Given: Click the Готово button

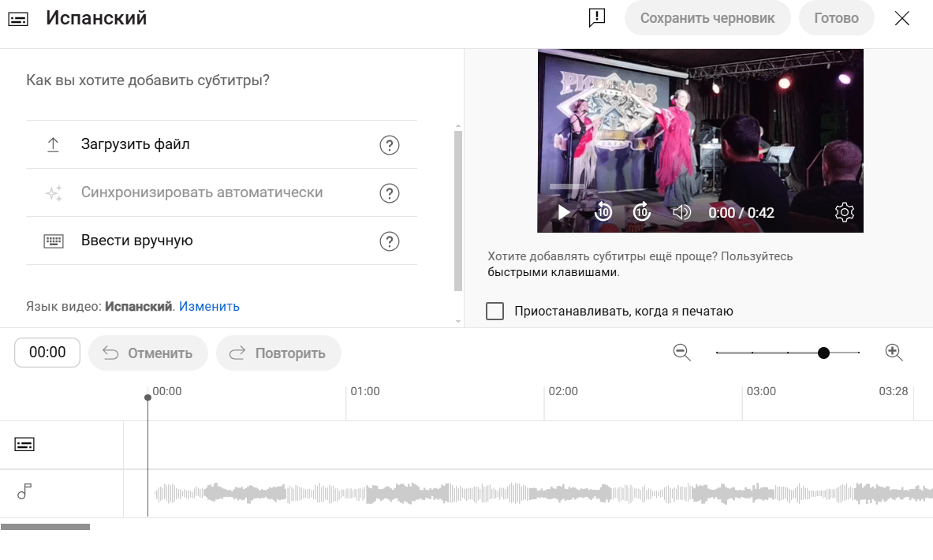Looking at the screenshot, I should point(836,18).
